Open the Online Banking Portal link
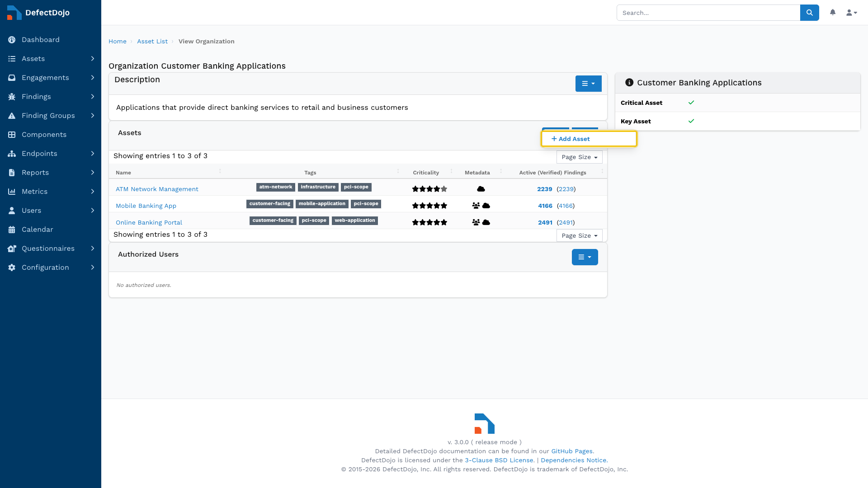Screen dimensions: 868x488 pyautogui.click(x=149, y=222)
